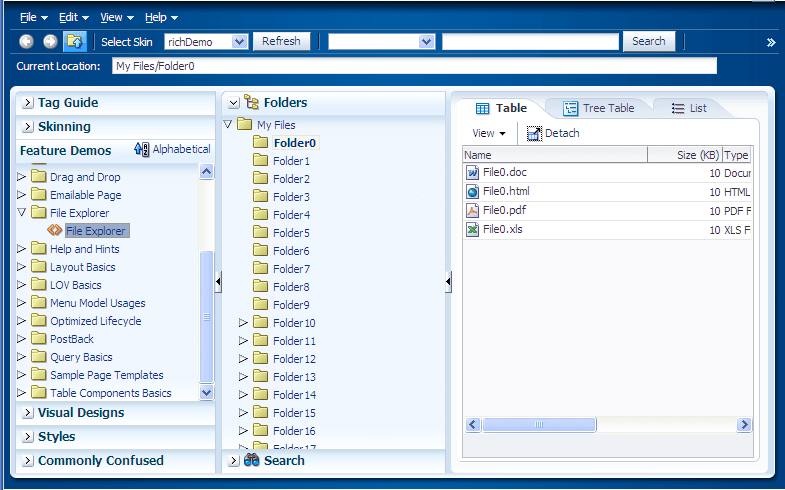This screenshot has height=490, width=785.
Task: Click the Search button in the toolbar
Action: point(649,41)
